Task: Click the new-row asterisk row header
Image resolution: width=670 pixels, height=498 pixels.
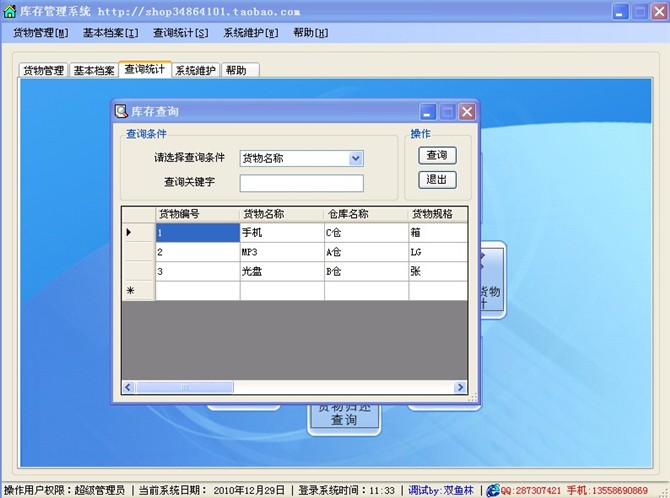Action: (138, 291)
